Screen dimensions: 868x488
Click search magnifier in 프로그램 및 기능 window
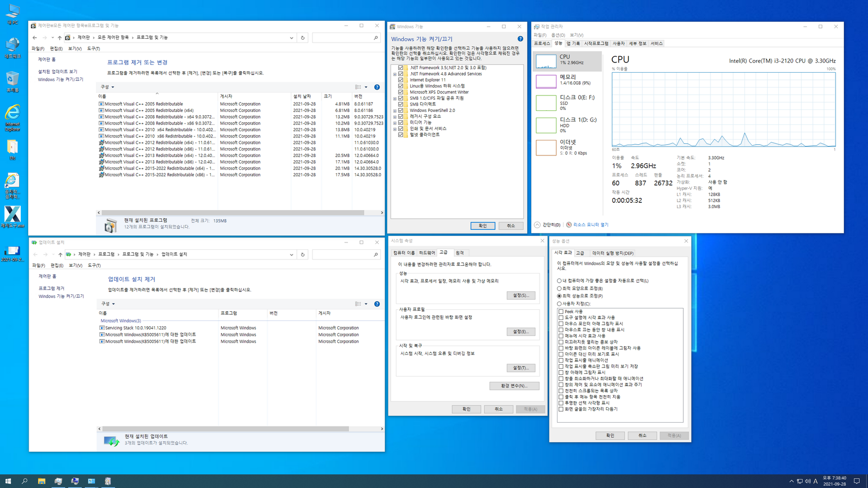[376, 38]
